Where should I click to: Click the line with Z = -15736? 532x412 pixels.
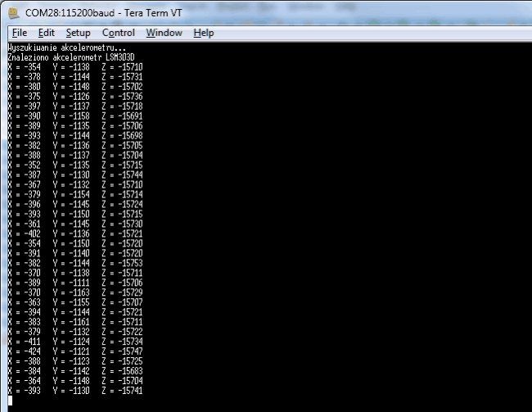75,97
